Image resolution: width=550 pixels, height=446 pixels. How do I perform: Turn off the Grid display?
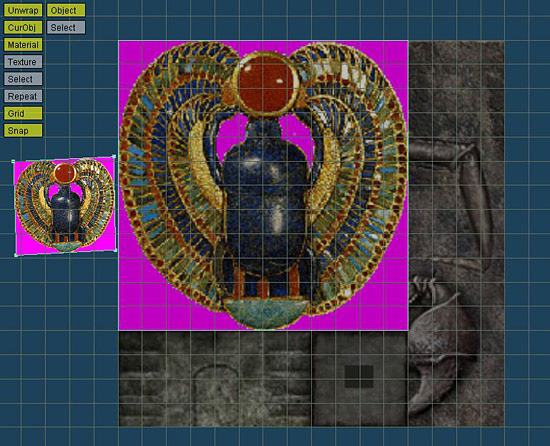23,113
